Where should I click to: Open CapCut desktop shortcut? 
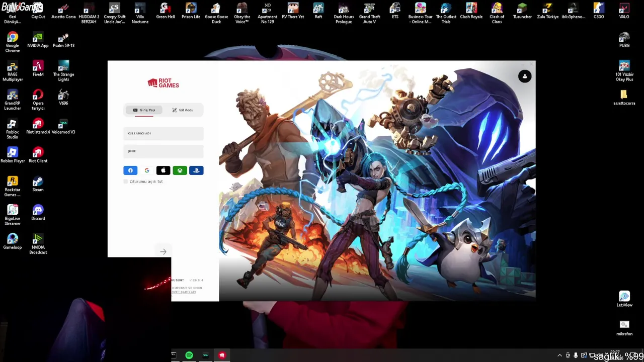[38, 11]
